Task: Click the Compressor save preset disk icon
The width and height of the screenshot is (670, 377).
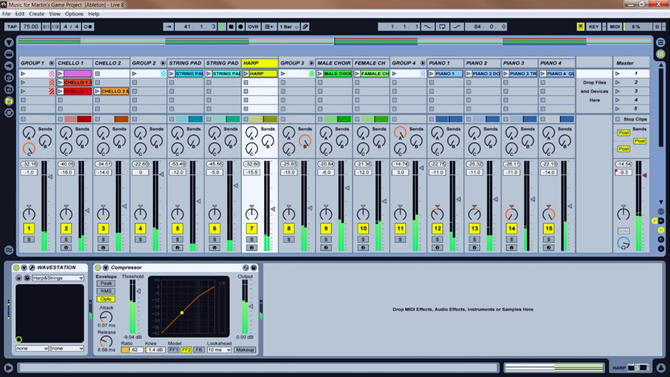Action: (x=253, y=268)
